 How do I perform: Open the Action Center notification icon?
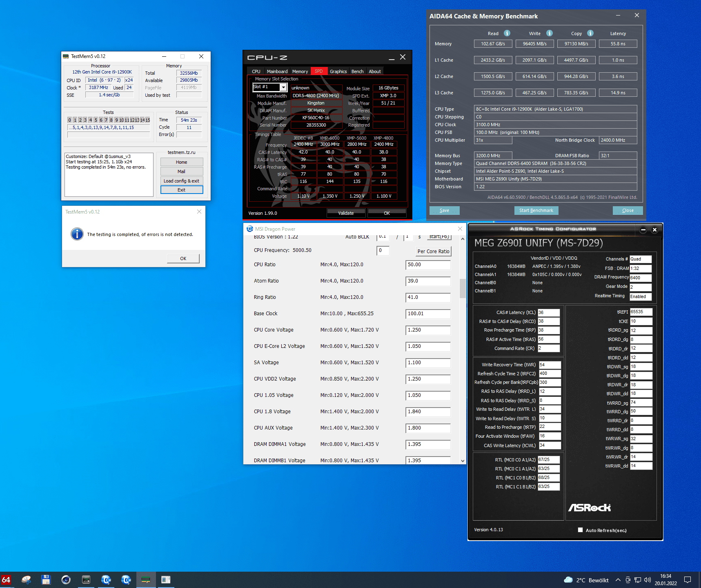(x=688, y=580)
